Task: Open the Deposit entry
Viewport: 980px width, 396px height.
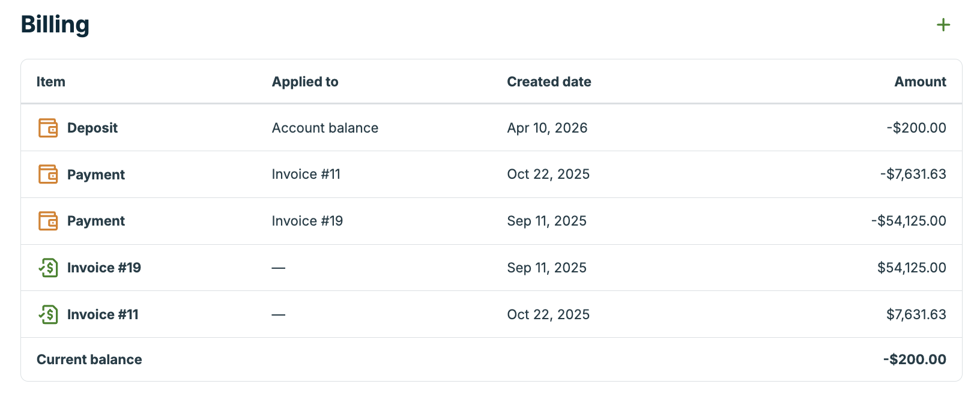Action: tap(92, 128)
